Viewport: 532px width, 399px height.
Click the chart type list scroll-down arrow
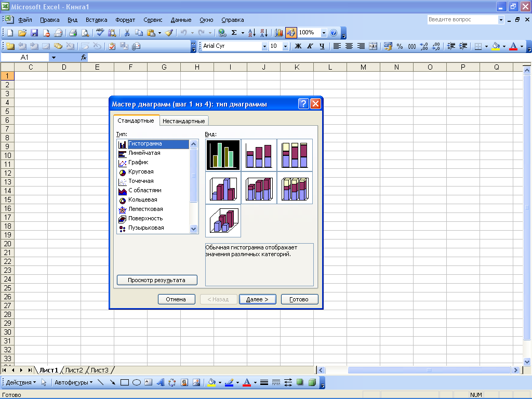click(193, 229)
